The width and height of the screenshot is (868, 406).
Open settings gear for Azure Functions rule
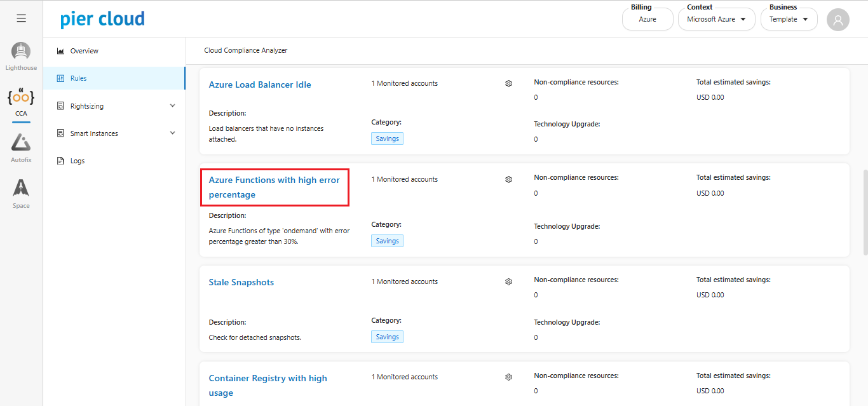[508, 180]
